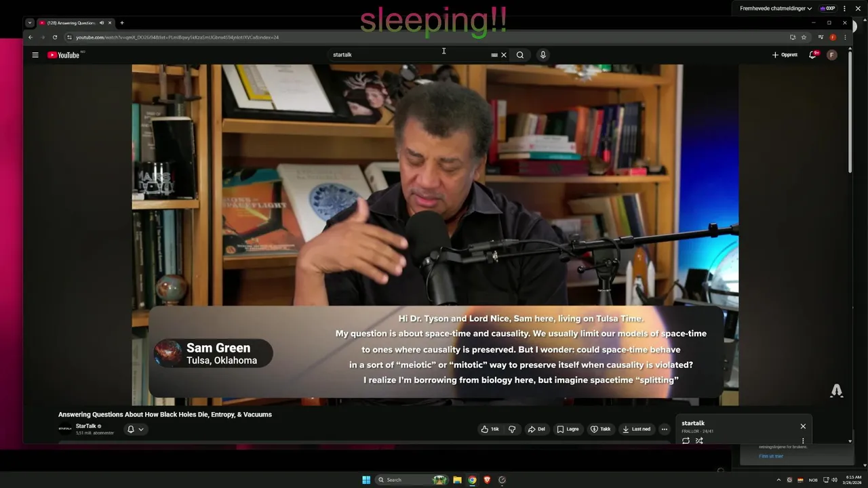Open the playlist panel three-dot options
The height and width of the screenshot is (488, 868).
803,441
